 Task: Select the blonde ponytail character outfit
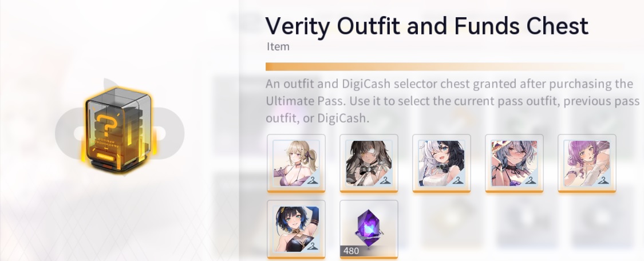point(296,163)
